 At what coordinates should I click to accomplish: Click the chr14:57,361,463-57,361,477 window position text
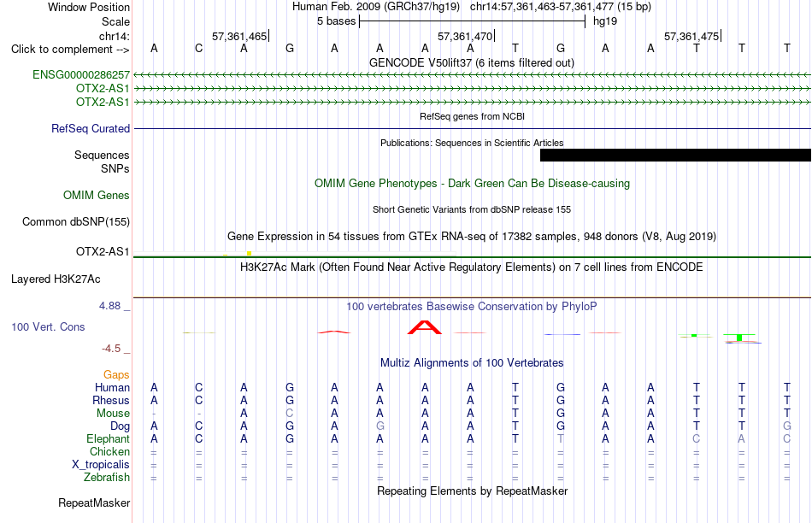coord(561,7)
